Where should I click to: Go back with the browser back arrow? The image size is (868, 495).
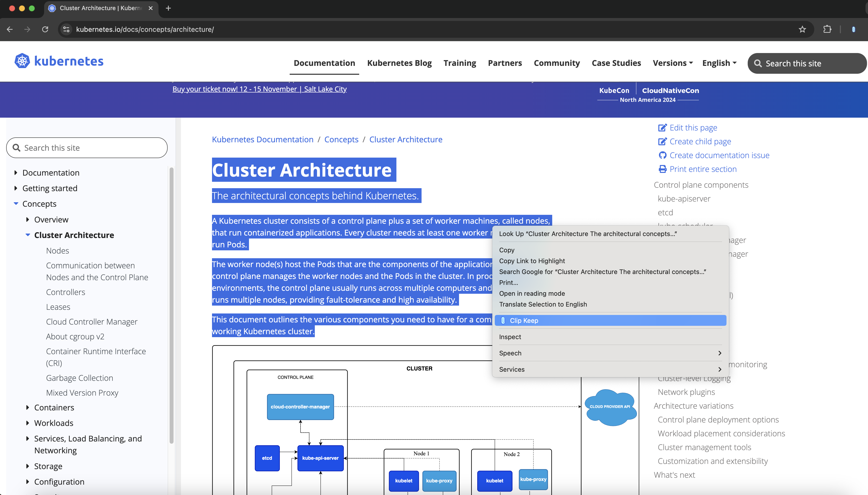[10, 29]
